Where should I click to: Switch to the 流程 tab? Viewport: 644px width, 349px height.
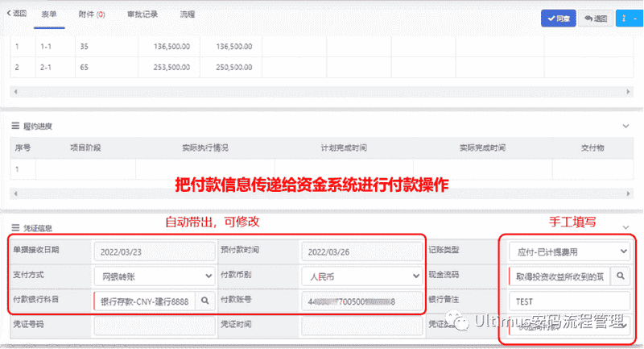click(188, 15)
